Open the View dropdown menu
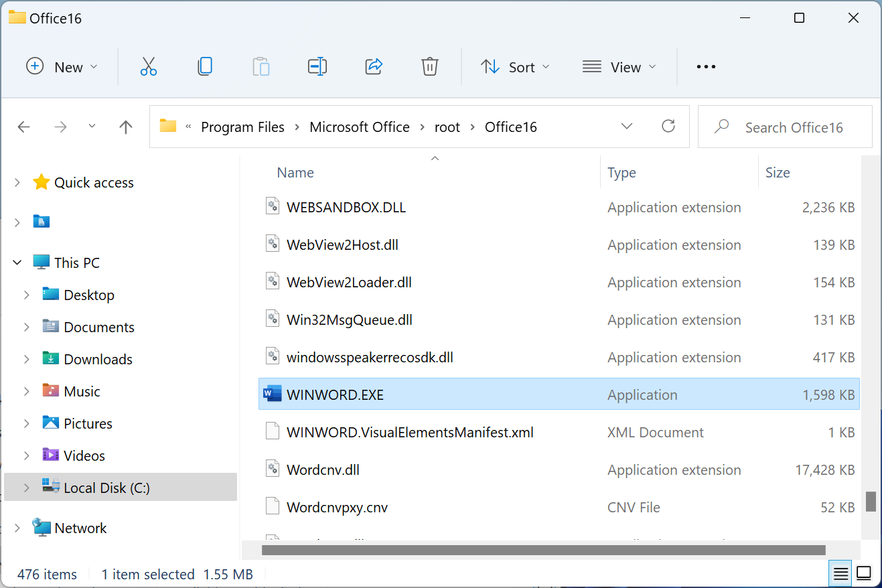Viewport: 882px width, 588px height. coord(619,67)
